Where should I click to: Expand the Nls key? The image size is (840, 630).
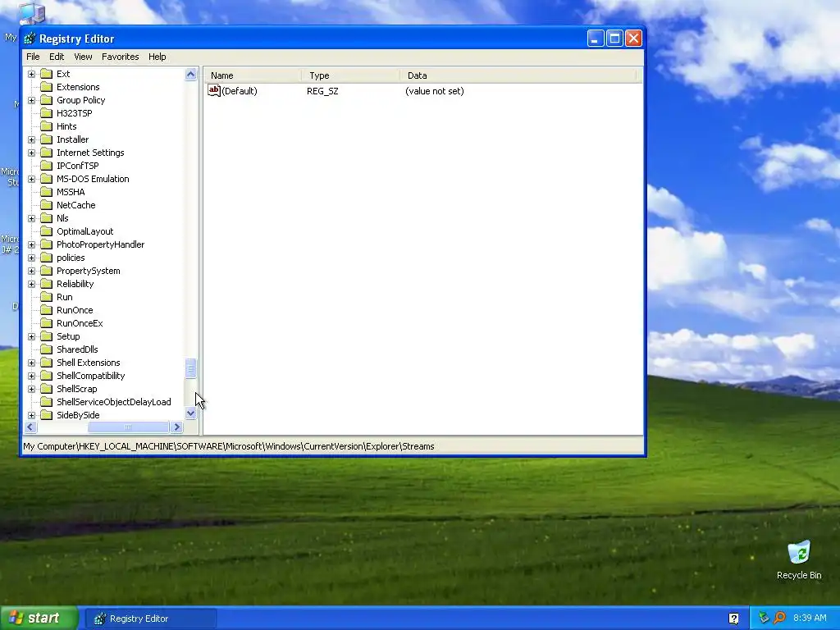coord(32,218)
